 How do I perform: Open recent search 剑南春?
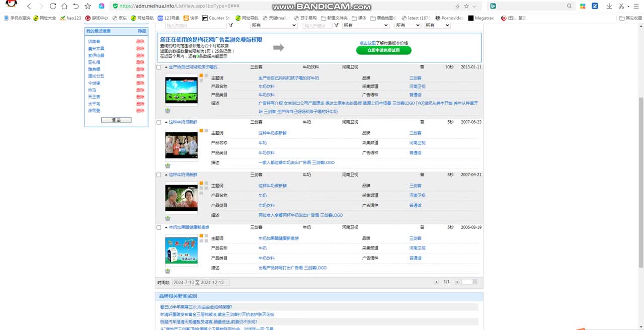click(94, 42)
